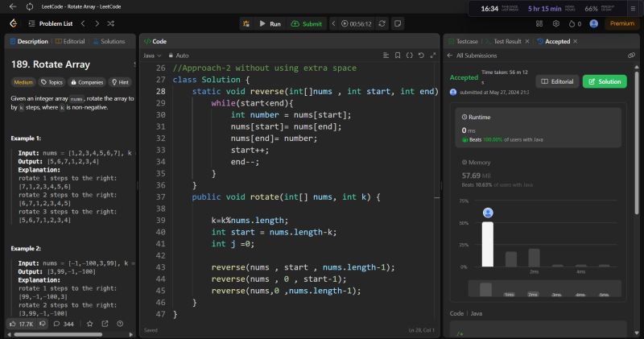Click the debugger icon beside Run
This screenshot has width=644, height=339.
pos(246,24)
